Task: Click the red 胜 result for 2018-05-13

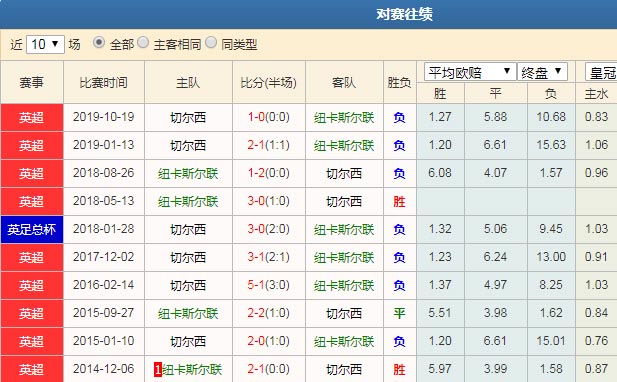Action: 399,201
